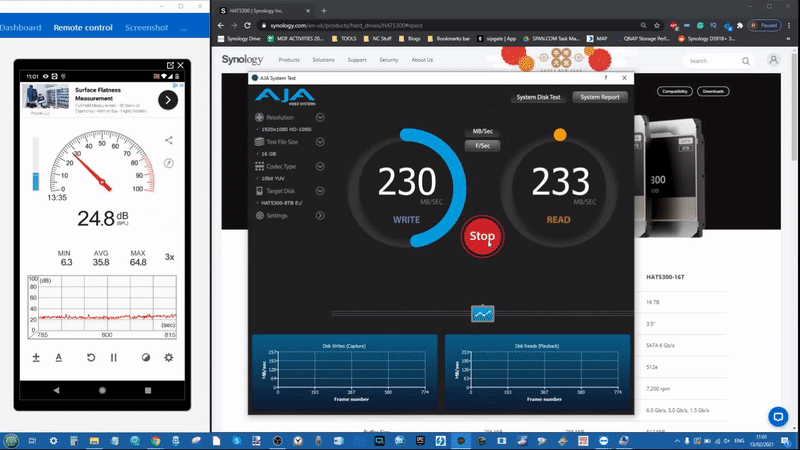This screenshot has height=450, width=800.
Task: Expand the Test File Size dropdown
Action: [320, 142]
